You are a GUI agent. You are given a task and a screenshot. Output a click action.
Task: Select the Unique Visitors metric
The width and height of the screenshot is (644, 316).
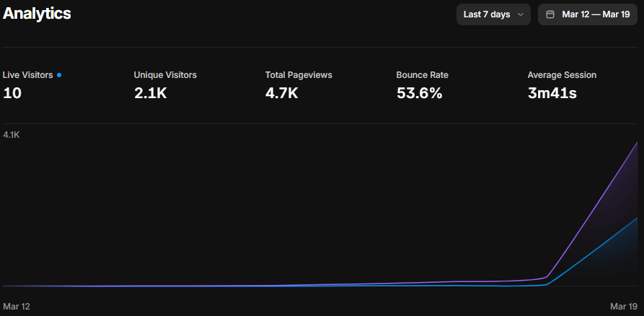tap(165, 85)
